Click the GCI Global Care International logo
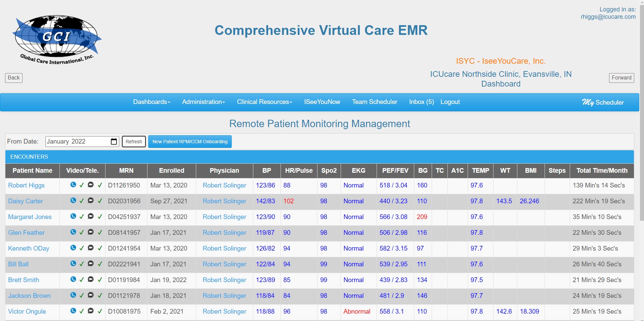644x321 pixels. [57, 40]
